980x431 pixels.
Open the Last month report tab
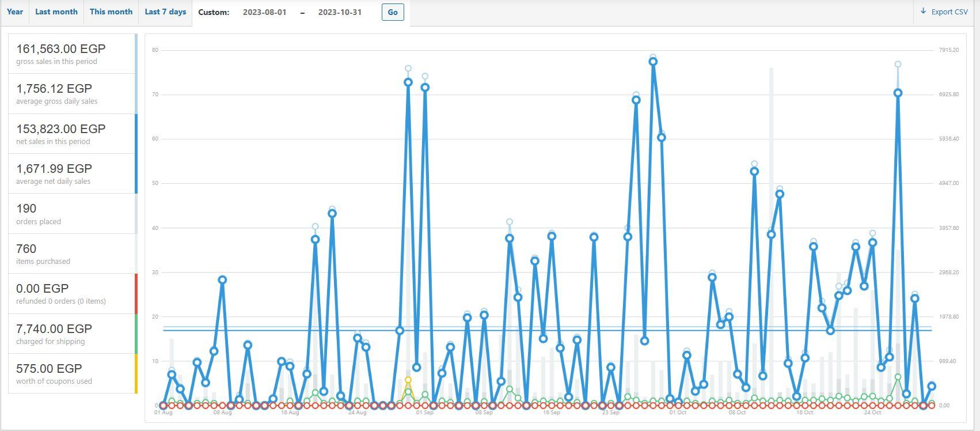[56, 12]
